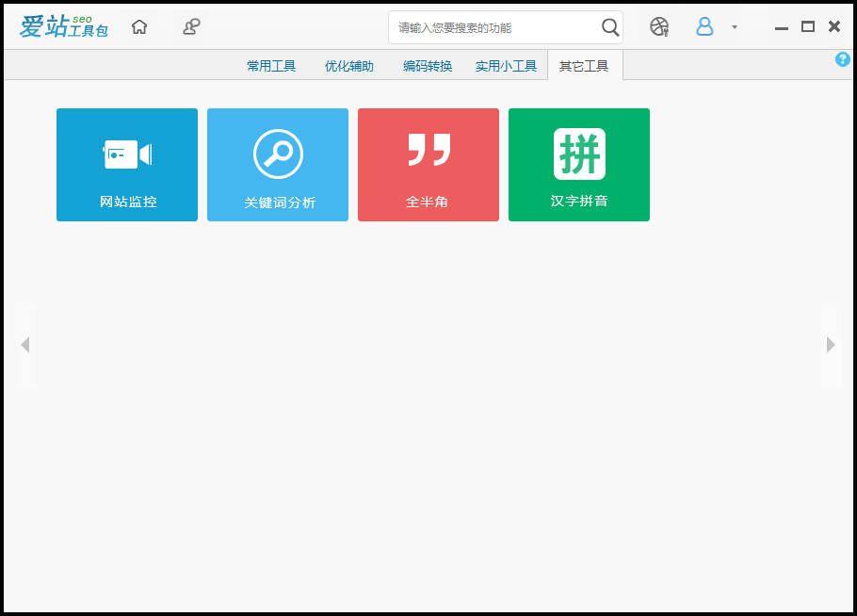
Task: Select the 其它工具 tab
Action: tap(584, 66)
